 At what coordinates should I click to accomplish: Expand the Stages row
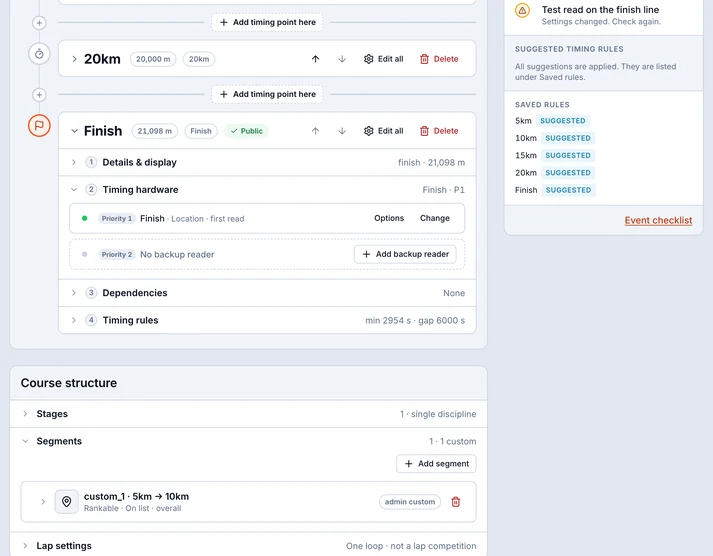[x=25, y=414]
